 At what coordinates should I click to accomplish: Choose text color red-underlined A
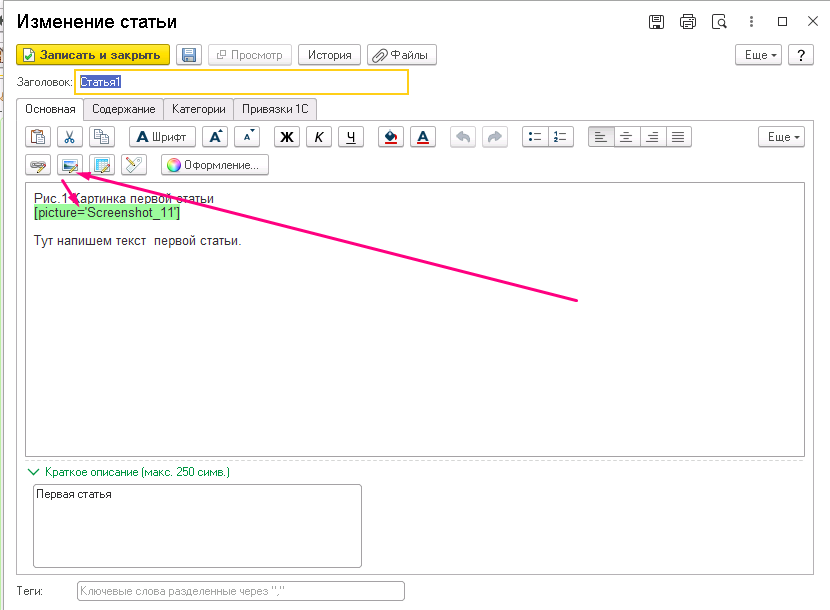point(423,137)
